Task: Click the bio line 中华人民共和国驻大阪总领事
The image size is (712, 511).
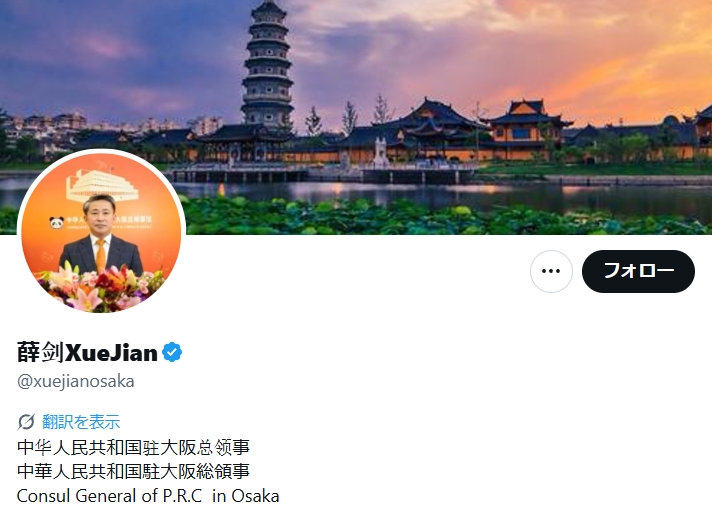Action: 133,447
